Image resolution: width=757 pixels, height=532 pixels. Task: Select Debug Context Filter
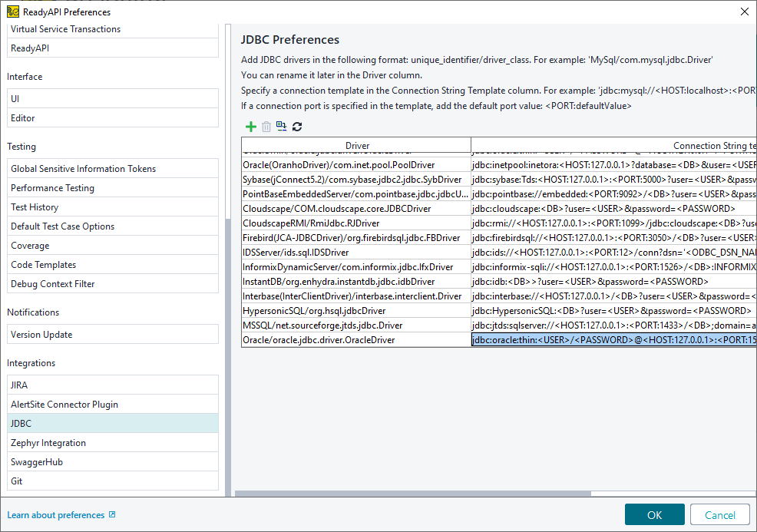113,284
